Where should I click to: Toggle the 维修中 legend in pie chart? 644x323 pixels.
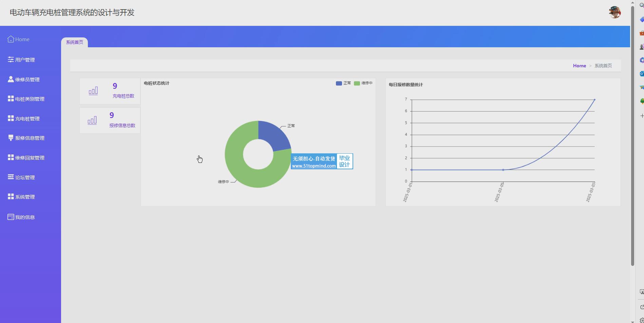363,83
